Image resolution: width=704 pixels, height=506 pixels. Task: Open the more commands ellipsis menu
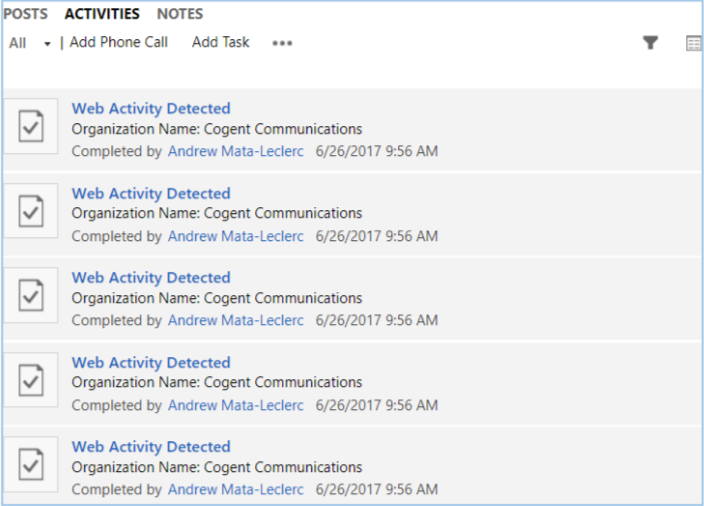point(282,43)
